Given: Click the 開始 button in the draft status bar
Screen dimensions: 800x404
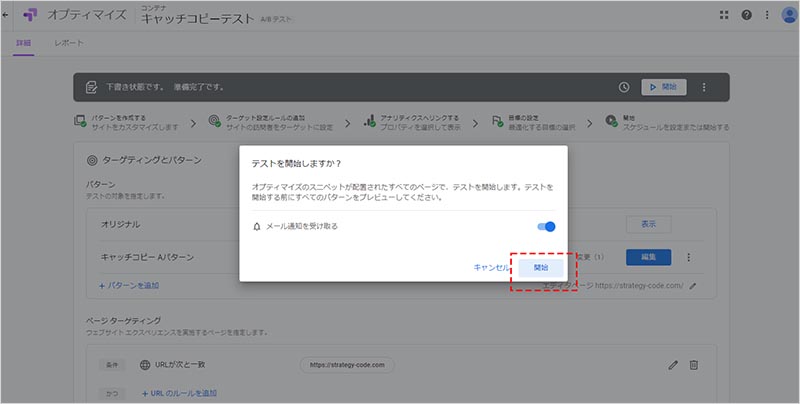Looking at the screenshot, I should pyautogui.click(x=663, y=88).
